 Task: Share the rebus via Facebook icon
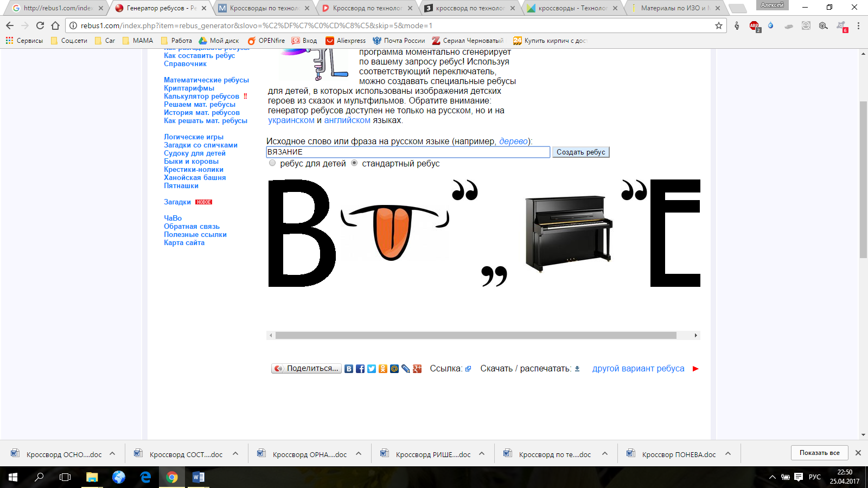(x=360, y=369)
